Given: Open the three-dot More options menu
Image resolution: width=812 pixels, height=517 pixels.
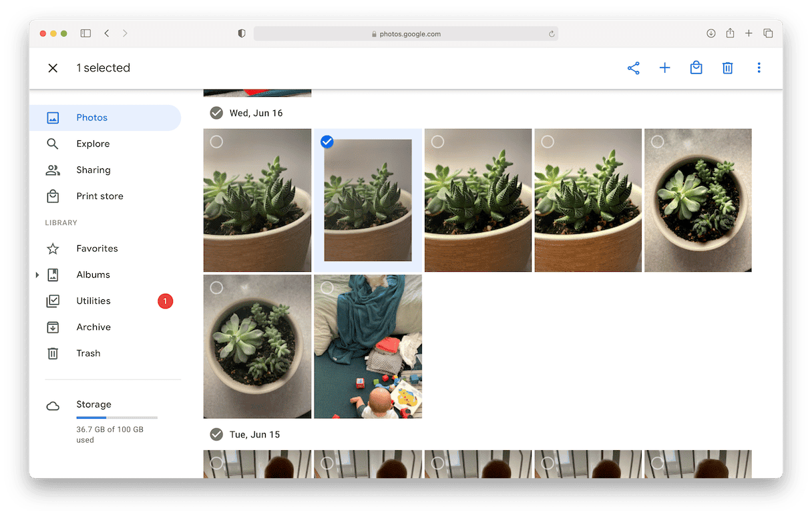Looking at the screenshot, I should pyautogui.click(x=759, y=68).
